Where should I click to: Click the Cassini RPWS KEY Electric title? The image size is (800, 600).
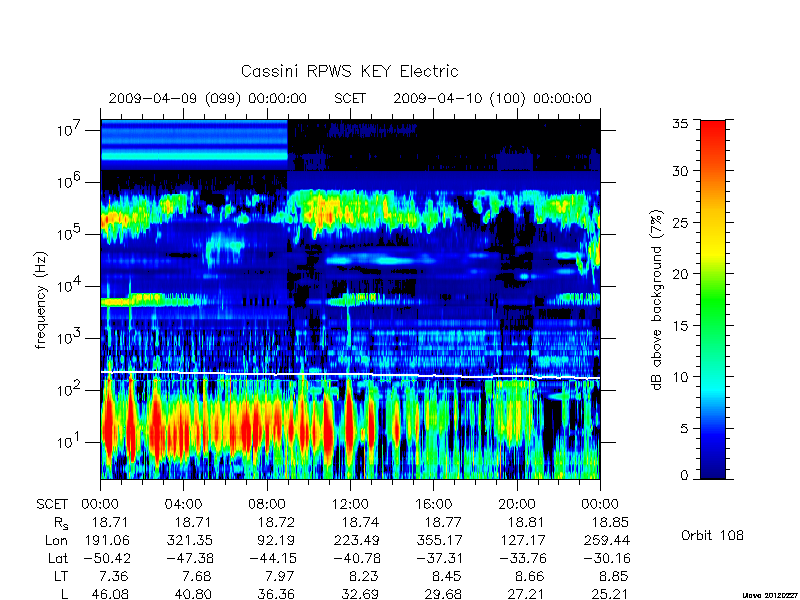pyautogui.click(x=349, y=71)
